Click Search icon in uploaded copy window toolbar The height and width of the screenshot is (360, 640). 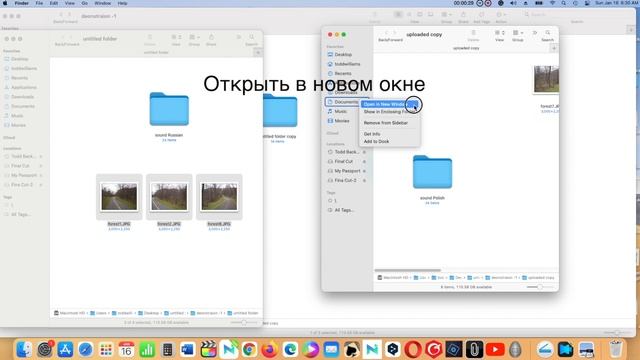coord(548,33)
